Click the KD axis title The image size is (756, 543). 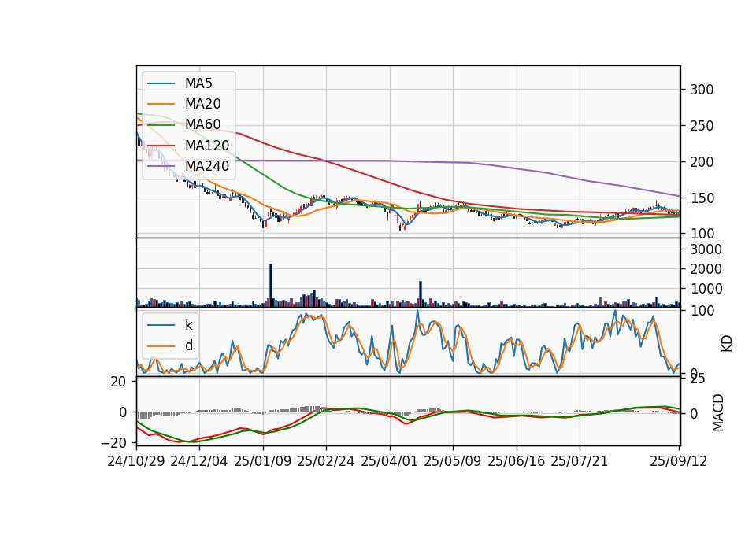[727, 343]
